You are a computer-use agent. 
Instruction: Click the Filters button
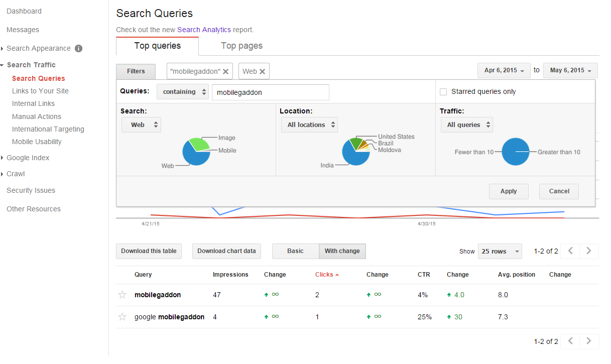(136, 71)
